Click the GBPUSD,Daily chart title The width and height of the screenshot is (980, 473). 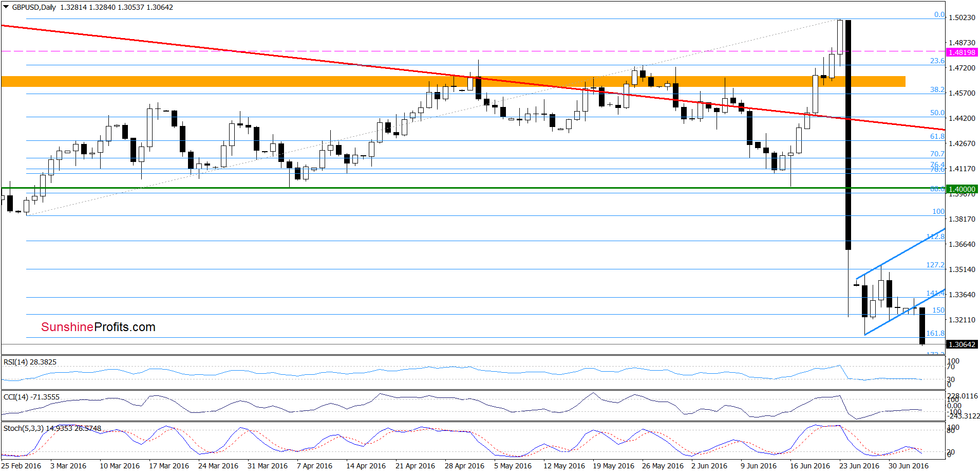(x=34, y=7)
